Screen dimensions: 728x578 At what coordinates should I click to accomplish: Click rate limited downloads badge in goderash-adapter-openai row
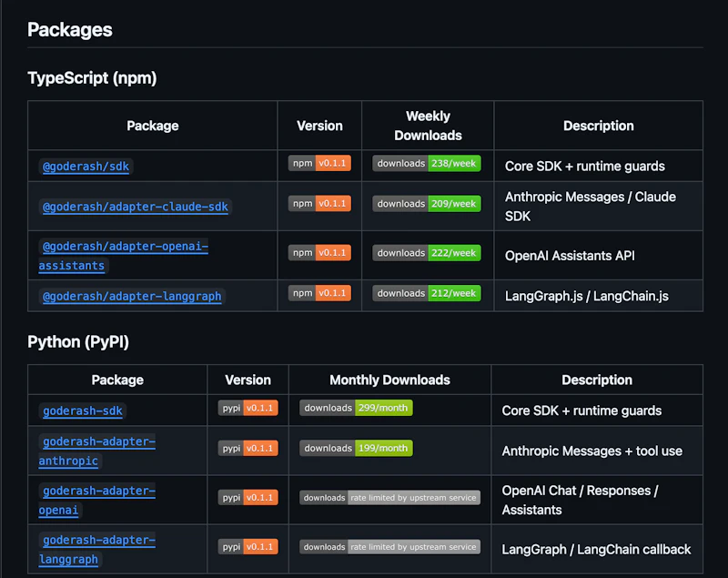(x=389, y=498)
